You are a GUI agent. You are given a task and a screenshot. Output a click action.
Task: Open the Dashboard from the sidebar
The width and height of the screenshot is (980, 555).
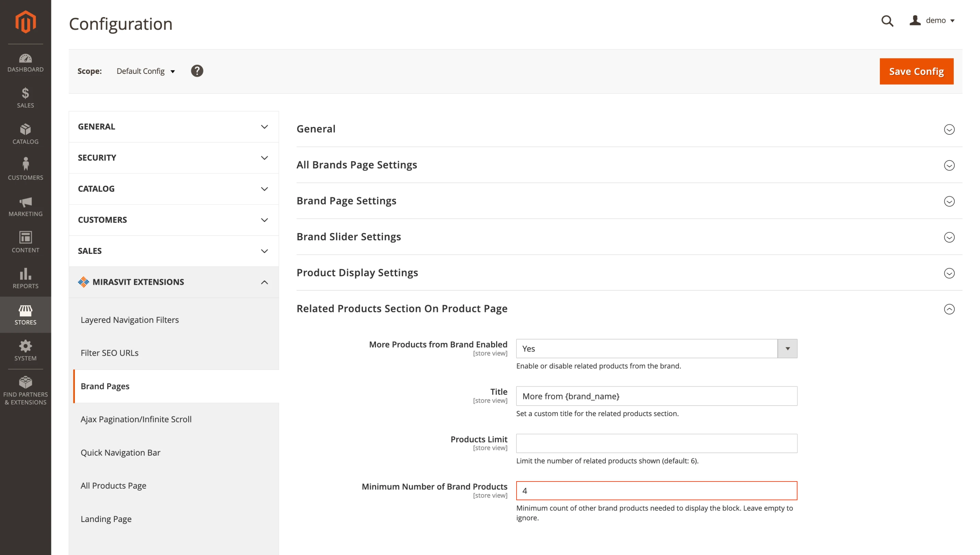click(25, 63)
